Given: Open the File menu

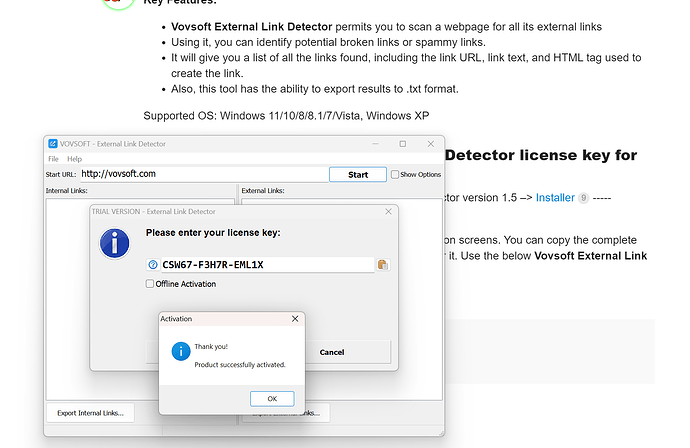Looking at the screenshot, I should click(x=53, y=159).
